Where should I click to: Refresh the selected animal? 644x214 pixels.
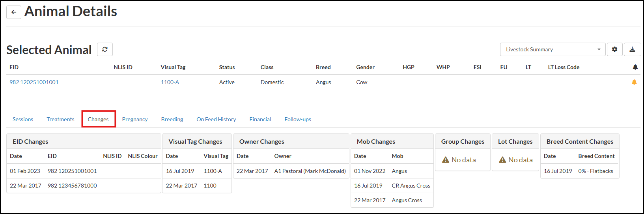(105, 49)
